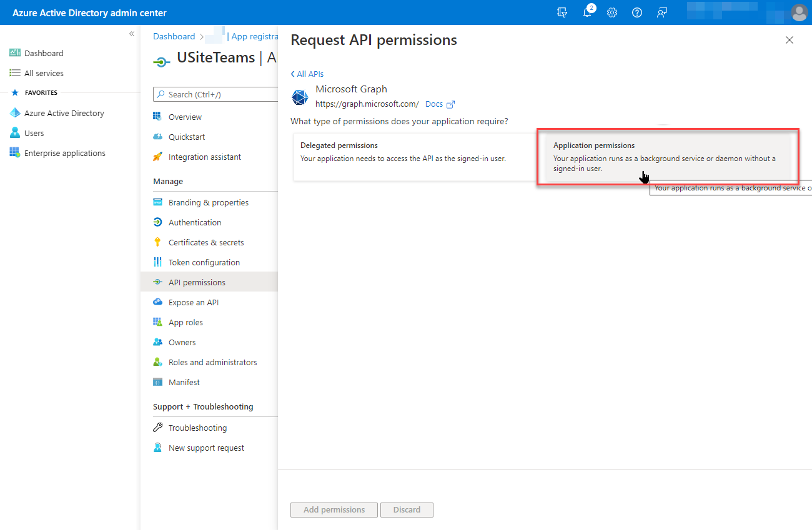The width and height of the screenshot is (812, 530).
Task: Open Users in favorites list
Action: tap(34, 133)
